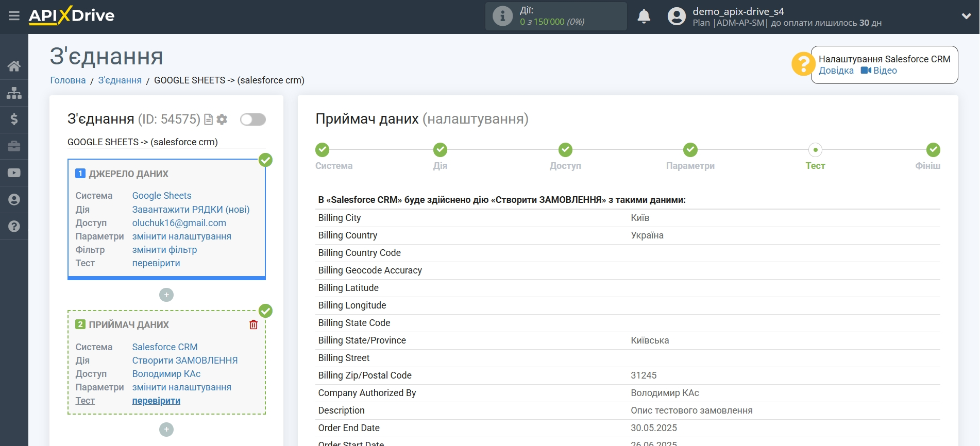Select Company Authorized By value Володимир КАс
980x446 pixels.
point(665,393)
